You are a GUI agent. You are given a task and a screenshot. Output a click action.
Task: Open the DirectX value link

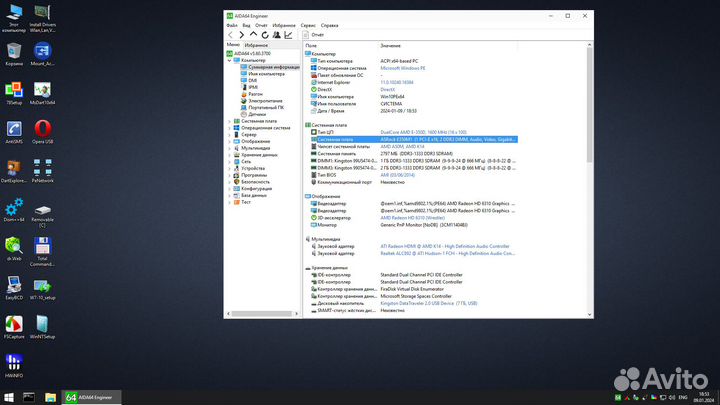(x=388, y=90)
